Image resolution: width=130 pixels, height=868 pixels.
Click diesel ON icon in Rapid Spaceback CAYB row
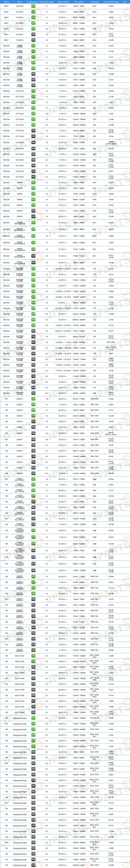point(33,263)
